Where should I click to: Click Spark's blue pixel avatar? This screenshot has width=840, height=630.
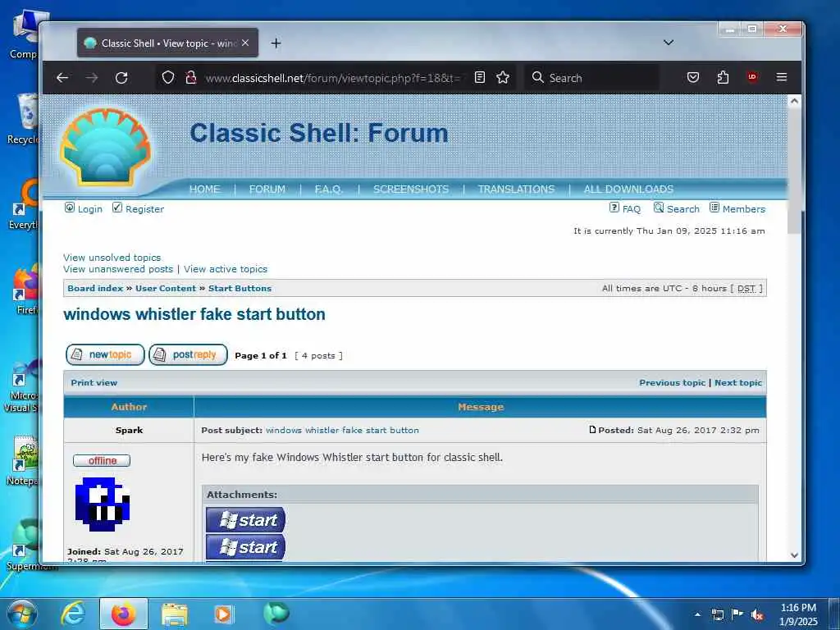(103, 504)
